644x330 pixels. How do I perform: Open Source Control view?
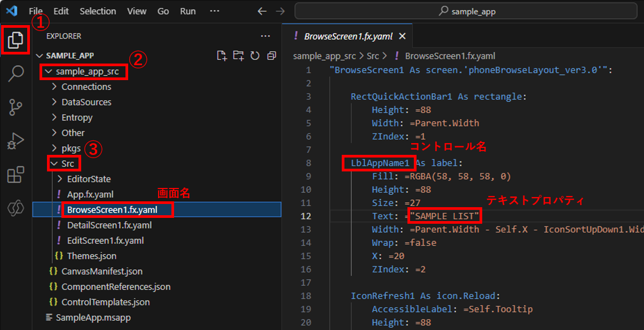[x=15, y=107]
